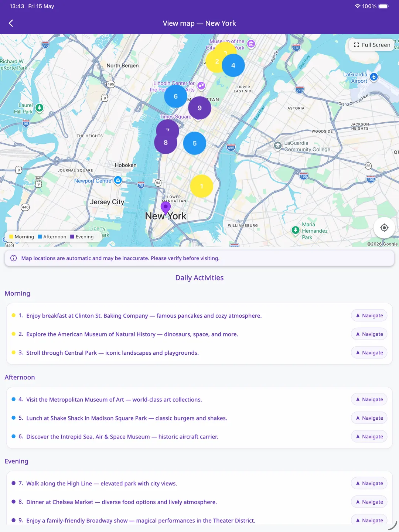Select activity 5 Lunch at Shake Shack
The height and width of the screenshot is (532, 399).
127,418
